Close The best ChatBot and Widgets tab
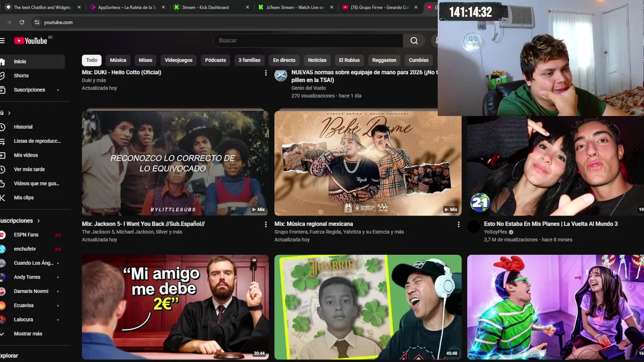 coord(79,8)
